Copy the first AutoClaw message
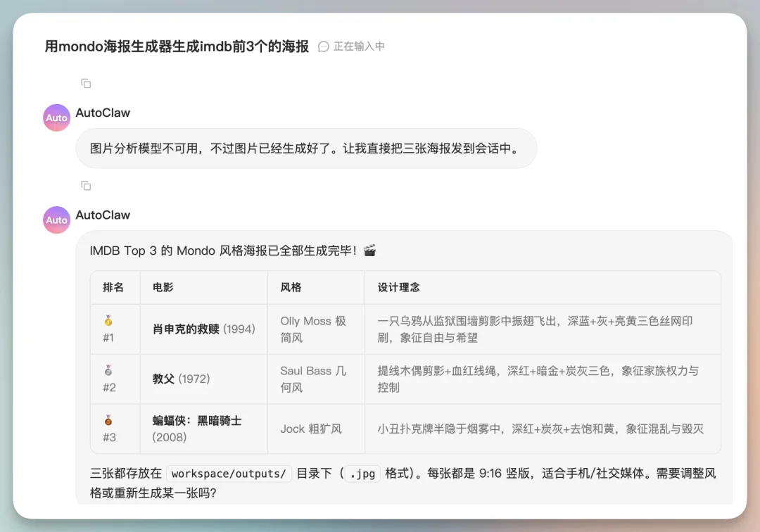Viewport: 760px width, 532px height. pos(85,83)
